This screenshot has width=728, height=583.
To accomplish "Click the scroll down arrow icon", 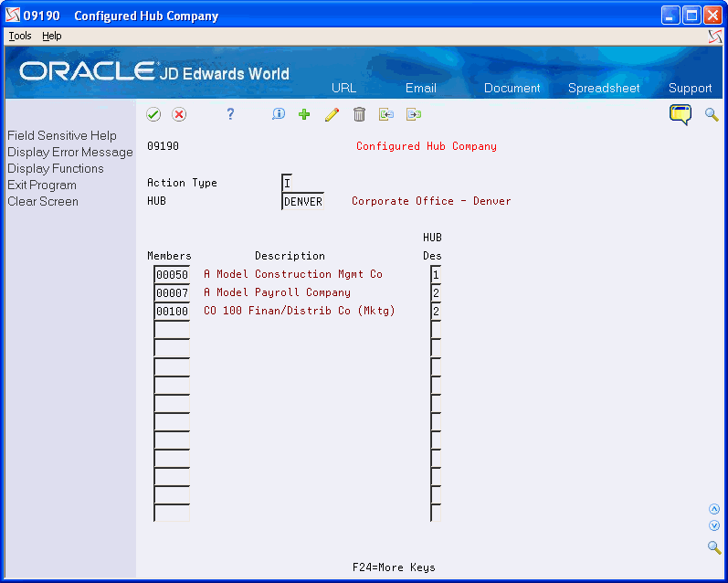I will pyautogui.click(x=714, y=525).
